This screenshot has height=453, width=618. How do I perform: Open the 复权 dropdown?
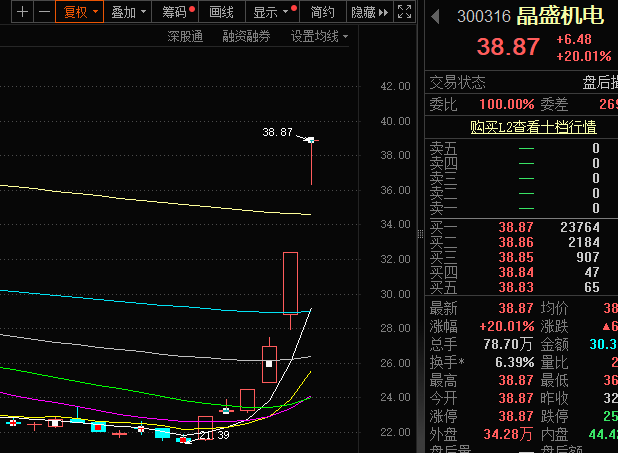click(x=80, y=12)
